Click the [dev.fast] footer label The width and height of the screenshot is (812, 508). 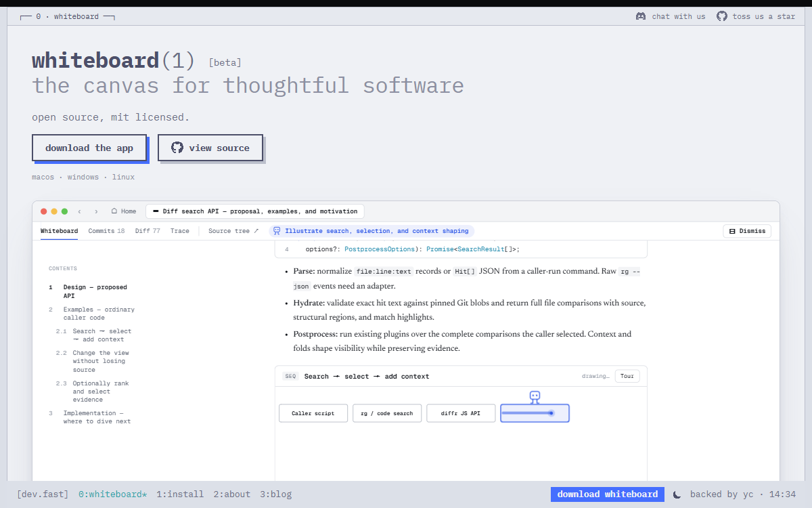click(x=43, y=494)
